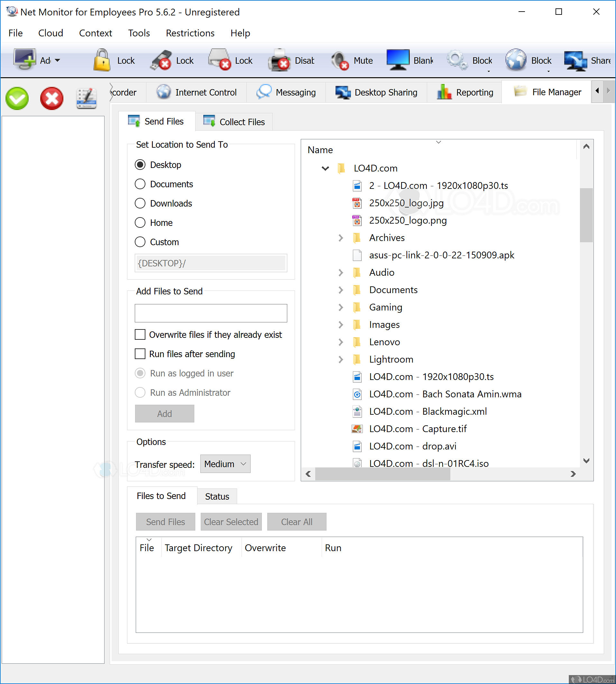Select the Lock USB drives toolbar icon
This screenshot has width=616, height=684.
(161, 60)
